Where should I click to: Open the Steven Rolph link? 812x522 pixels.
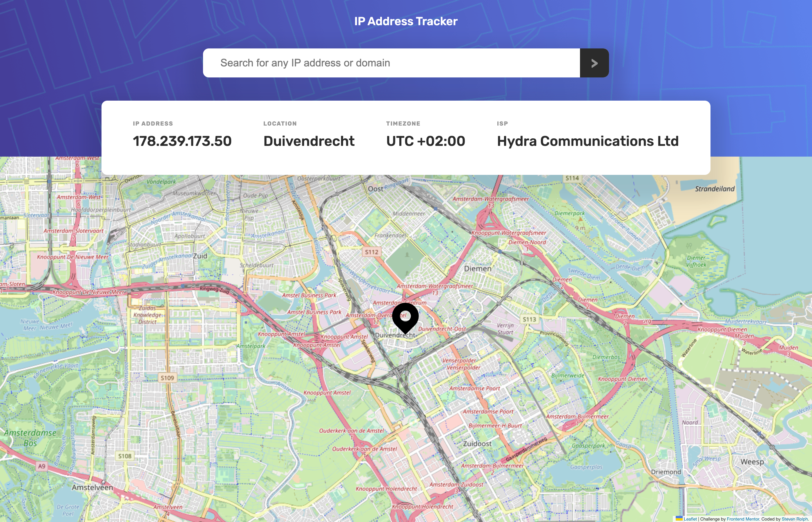pos(794,519)
